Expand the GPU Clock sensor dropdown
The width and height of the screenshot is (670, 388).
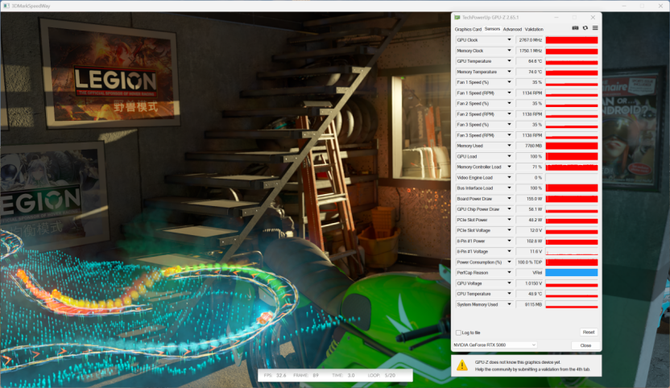(x=509, y=40)
